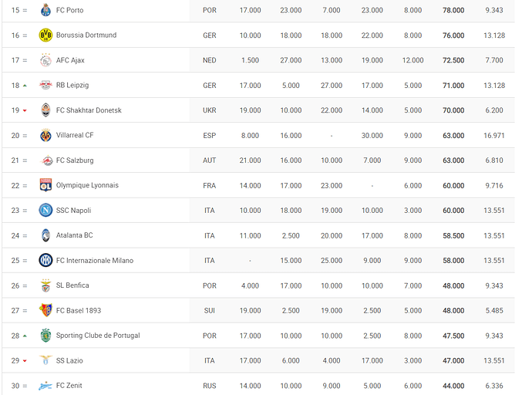This screenshot has width=532, height=395.
Task: Click the AFC Ajax crest icon
Action: coord(45,60)
